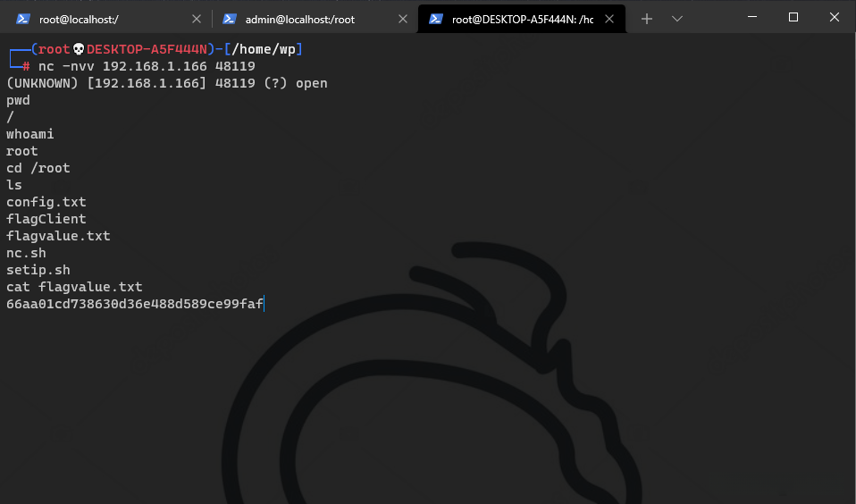Screen dimensions: 856x504
Task: Close the admin@localhost:/root tab
Action: 403,19
